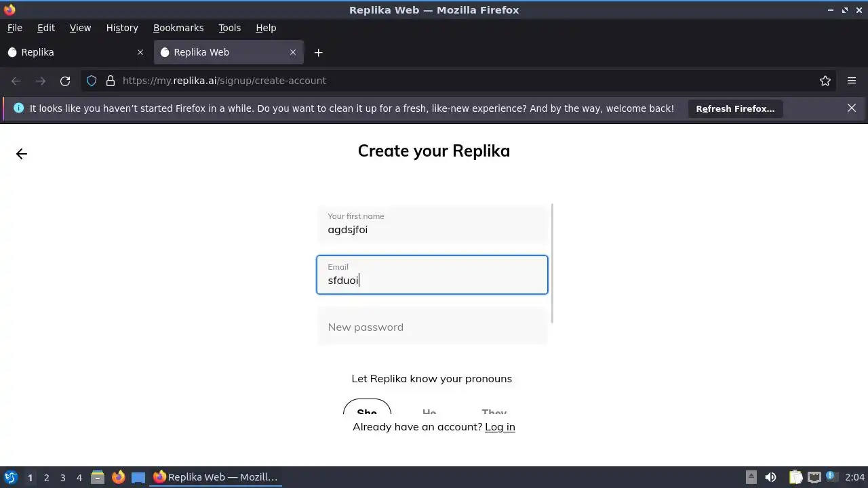This screenshot has width=868, height=488.
Task: Click the form's vertical scrollbar
Action: [x=553, y=263]
